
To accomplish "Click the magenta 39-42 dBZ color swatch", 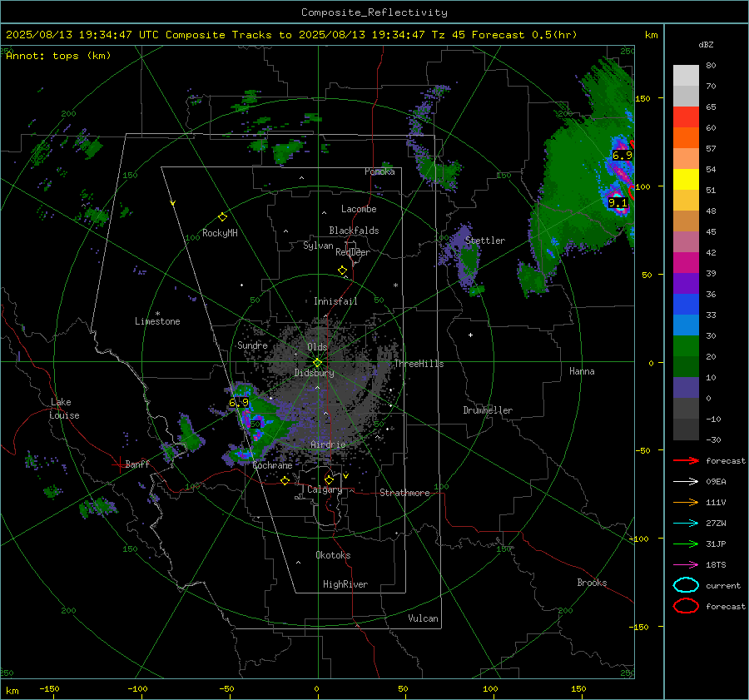I will point(686,263).
